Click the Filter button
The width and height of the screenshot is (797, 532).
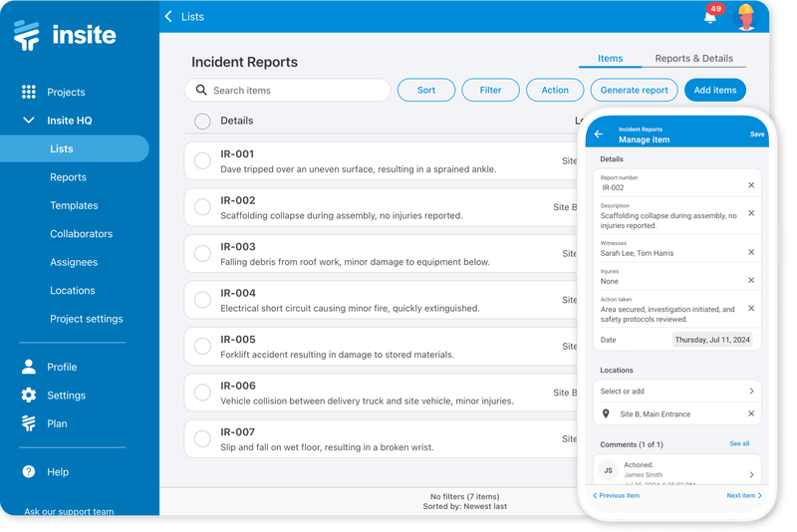490,90
